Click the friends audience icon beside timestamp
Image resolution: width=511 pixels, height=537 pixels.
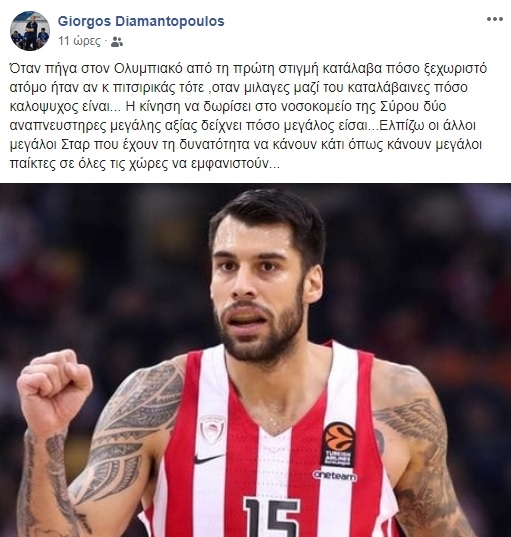coord(117,42)
